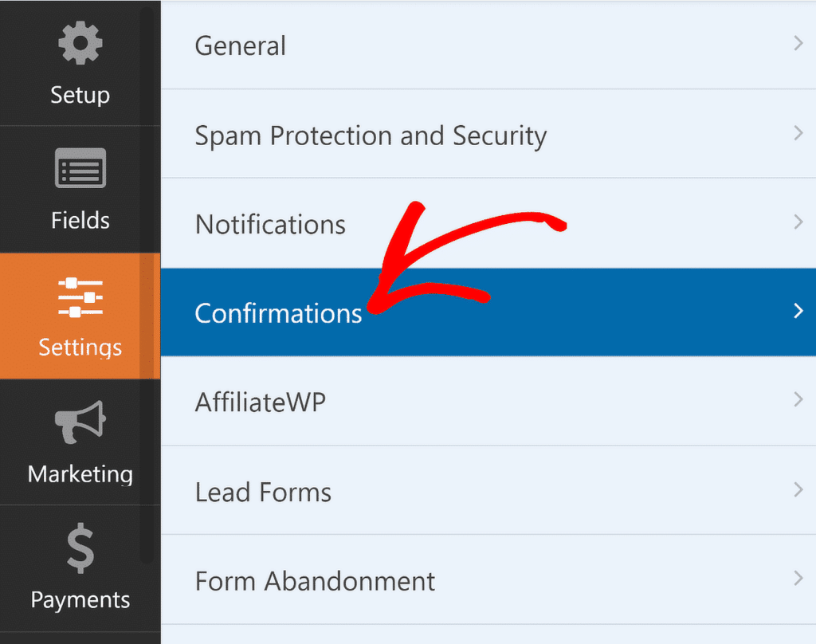
Task: Expand the Notifications chevron
Action: click(x=799, y=224)
